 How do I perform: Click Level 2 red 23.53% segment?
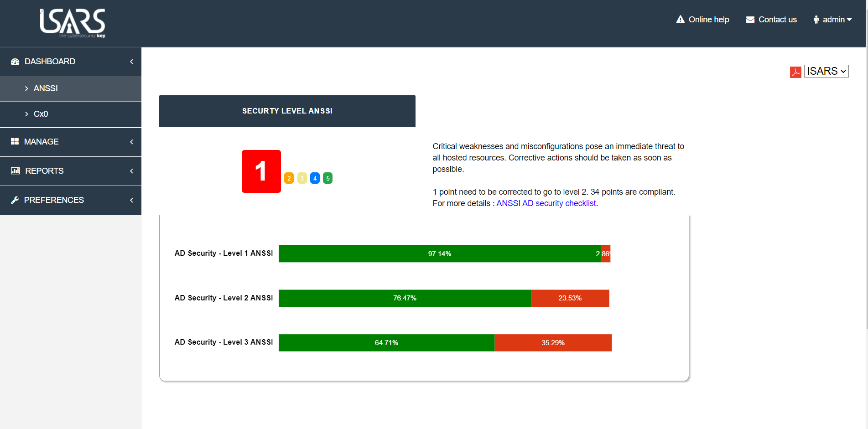point(570,298)
